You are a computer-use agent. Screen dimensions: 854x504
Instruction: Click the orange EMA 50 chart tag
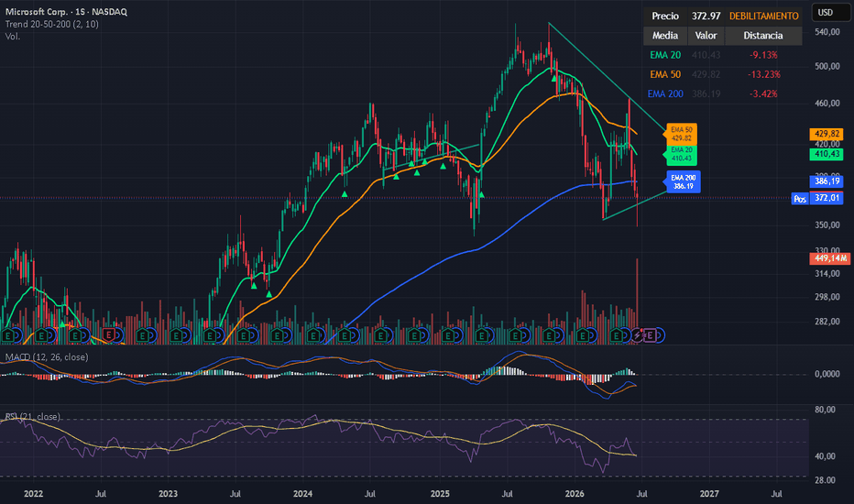[681, 134]
